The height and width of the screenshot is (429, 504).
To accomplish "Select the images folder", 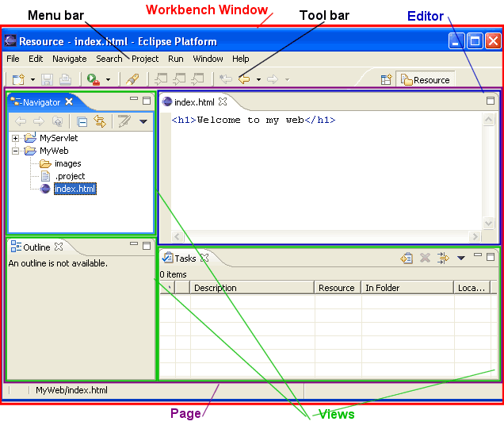I will tap(68, 163).
